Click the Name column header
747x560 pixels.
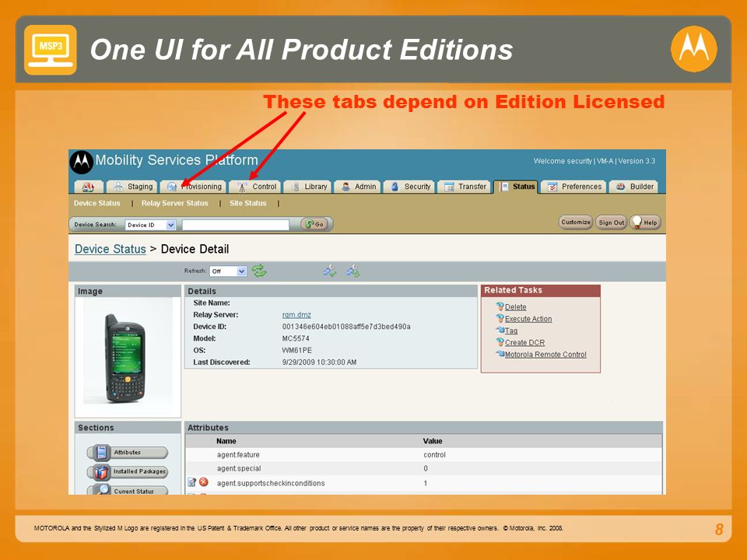click(x=226, y=441)
